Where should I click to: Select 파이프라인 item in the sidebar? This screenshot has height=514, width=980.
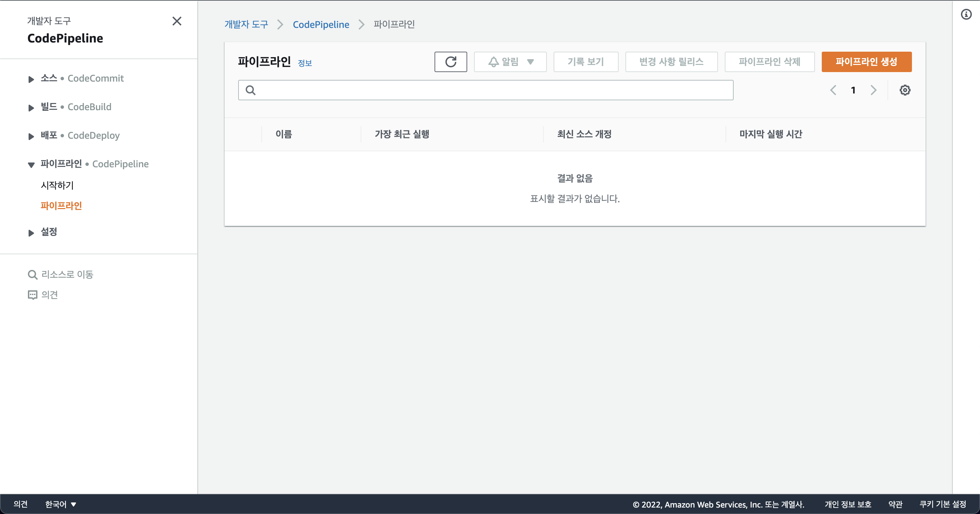61,206
